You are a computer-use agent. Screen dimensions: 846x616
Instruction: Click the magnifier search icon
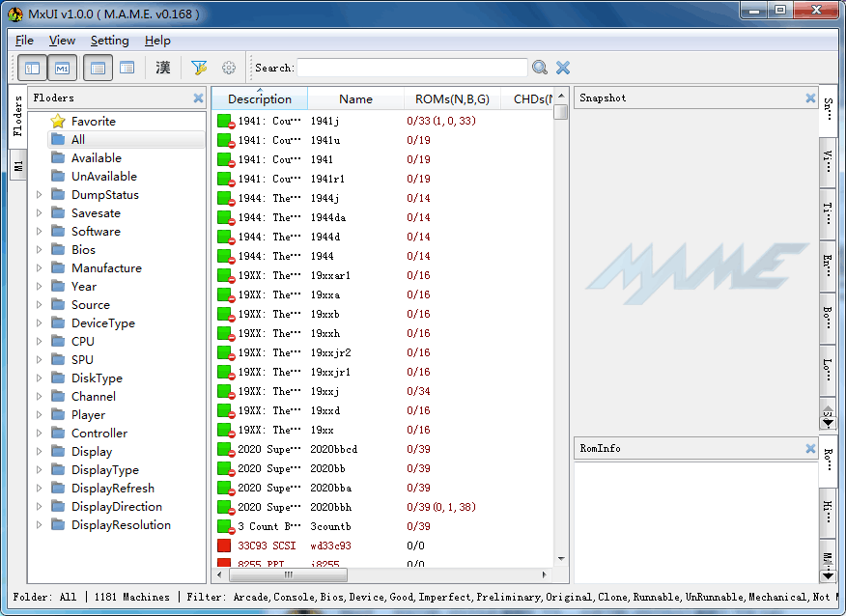[x=540, y=68]
